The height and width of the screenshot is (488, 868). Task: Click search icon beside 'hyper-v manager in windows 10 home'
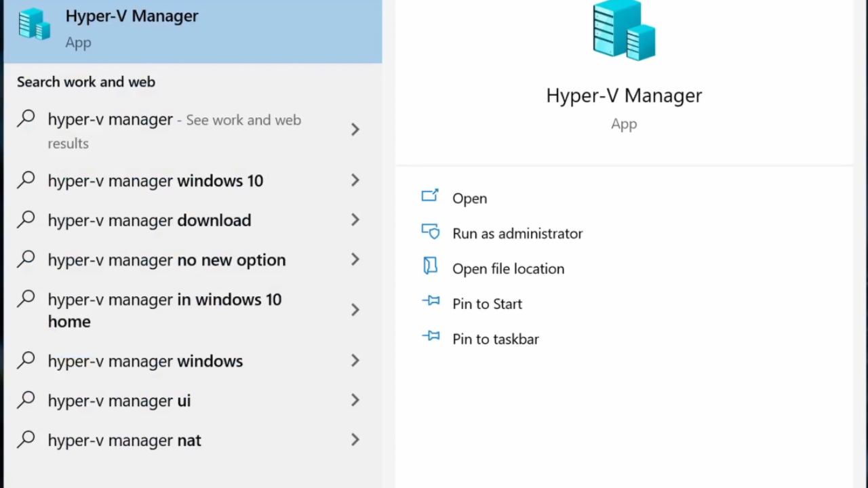pyautogui.click(x=26, y=298)
